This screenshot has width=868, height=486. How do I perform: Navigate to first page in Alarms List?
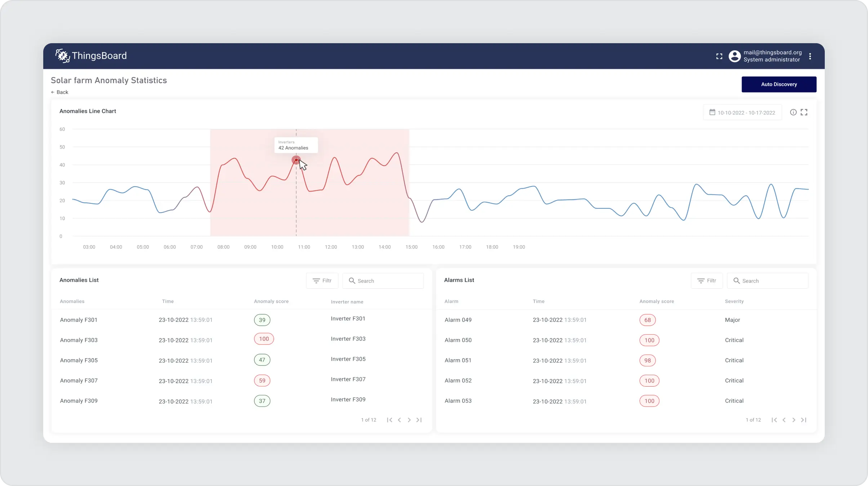(774, 420)
